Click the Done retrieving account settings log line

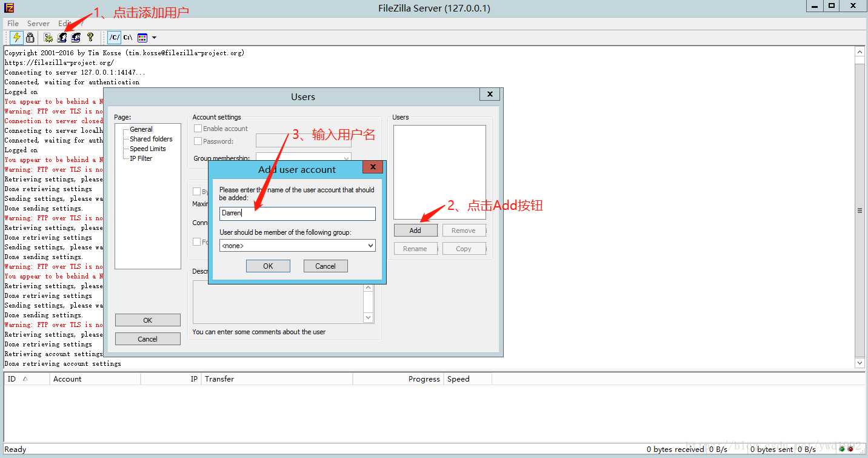click(63, 363)
